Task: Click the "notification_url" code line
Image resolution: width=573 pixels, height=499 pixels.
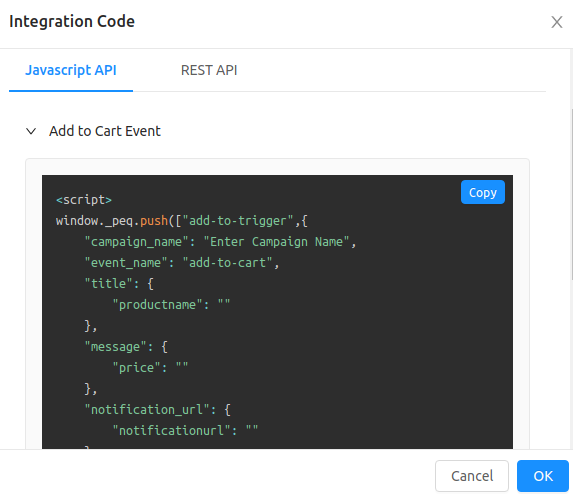Action: click(x=158, y=410)
